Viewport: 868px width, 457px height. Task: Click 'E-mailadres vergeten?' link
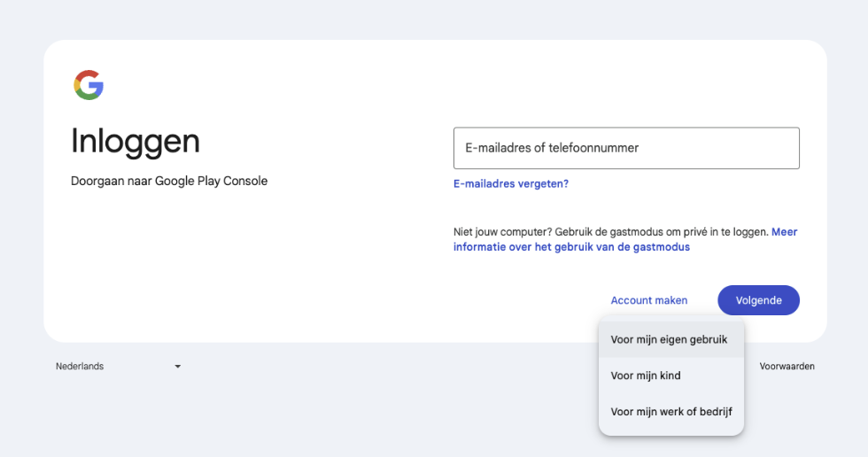(x=510, y=184)
